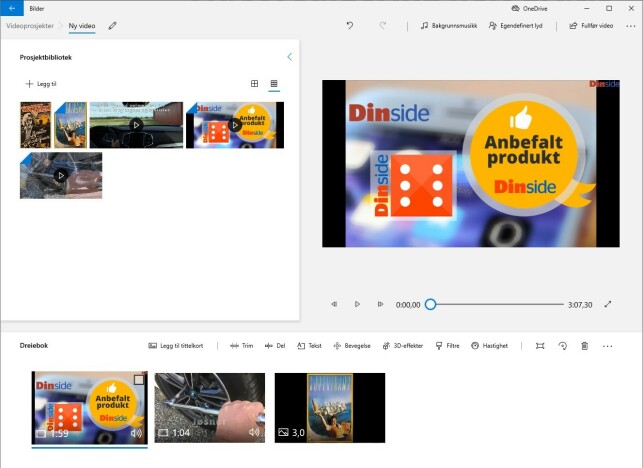Select the Supertramp album cover in library
643x468 pixels.
(71, 125)
